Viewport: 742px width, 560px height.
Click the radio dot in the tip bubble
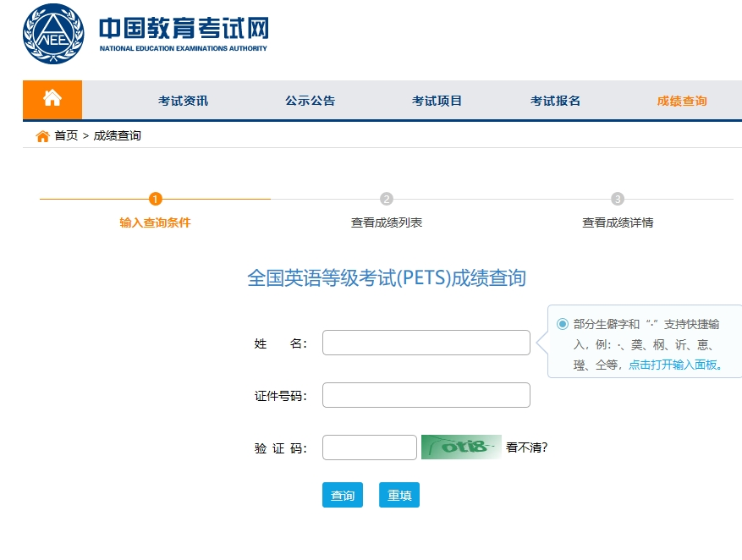pos(562,324)
